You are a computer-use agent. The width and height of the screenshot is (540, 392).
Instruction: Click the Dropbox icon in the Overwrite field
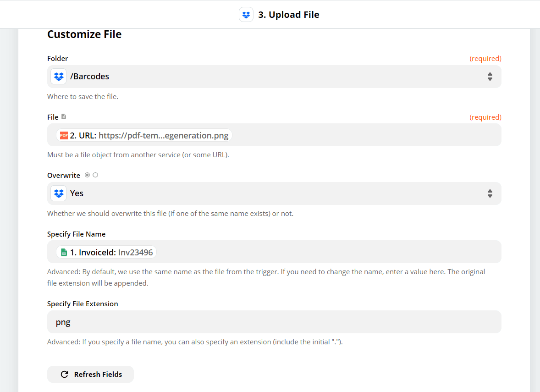pos(58,193)
